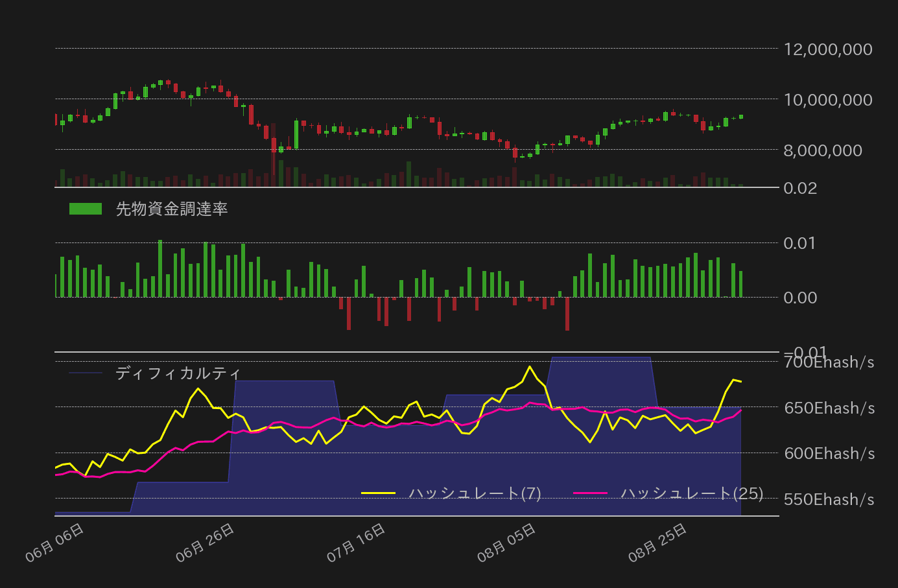Click the 0.01 funding rate axis label

[x=800, y=243]
